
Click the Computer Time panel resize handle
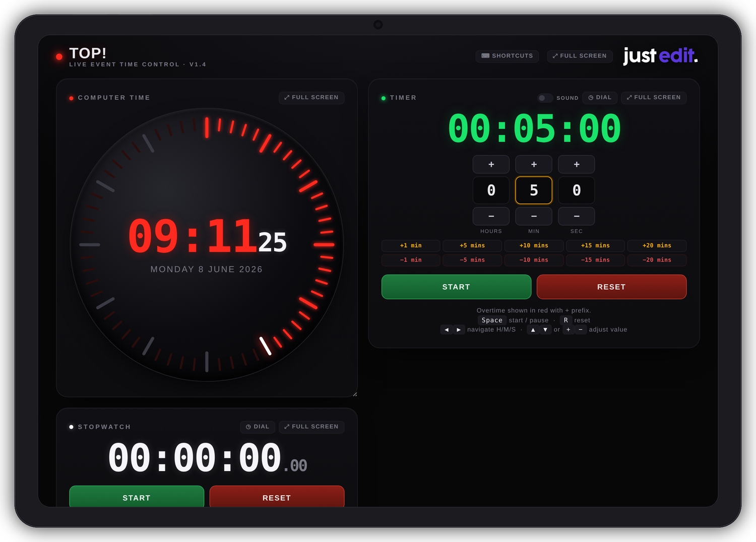point(355,394)
